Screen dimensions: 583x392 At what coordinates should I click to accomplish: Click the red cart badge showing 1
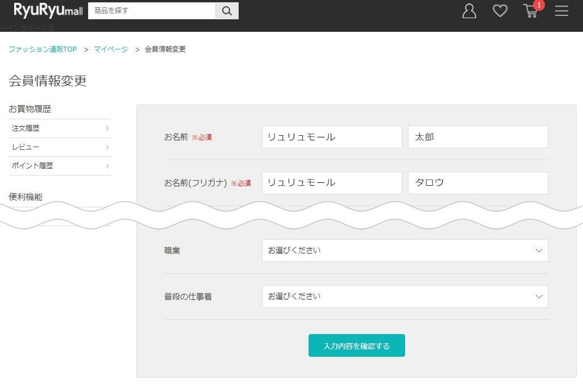(x=539, y=5)
